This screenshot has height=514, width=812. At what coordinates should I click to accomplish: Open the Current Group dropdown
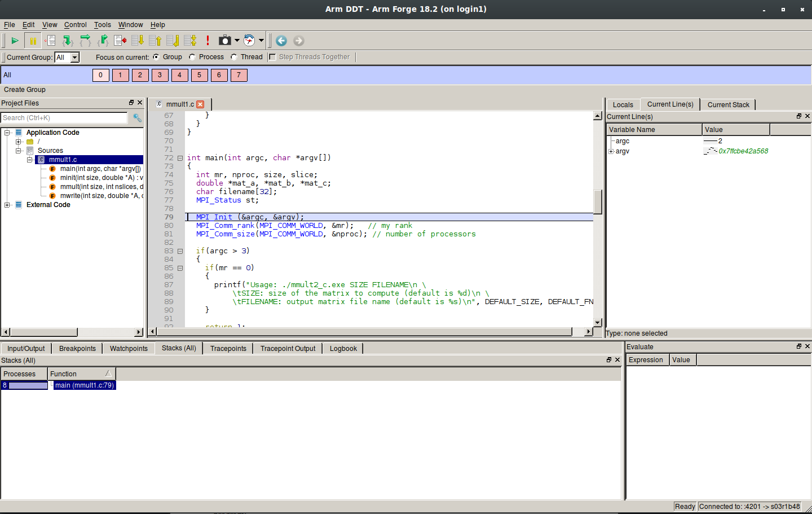(74, 58)
